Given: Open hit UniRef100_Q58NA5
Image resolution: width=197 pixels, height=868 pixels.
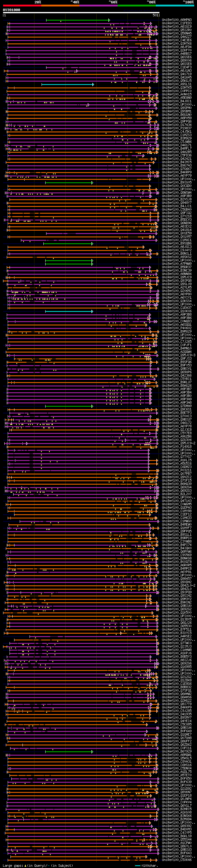Looking at the screenshot, I should 177,33.
